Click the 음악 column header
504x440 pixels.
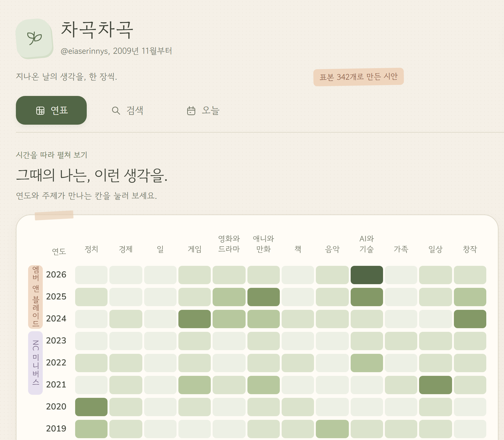tap(332, 249)
